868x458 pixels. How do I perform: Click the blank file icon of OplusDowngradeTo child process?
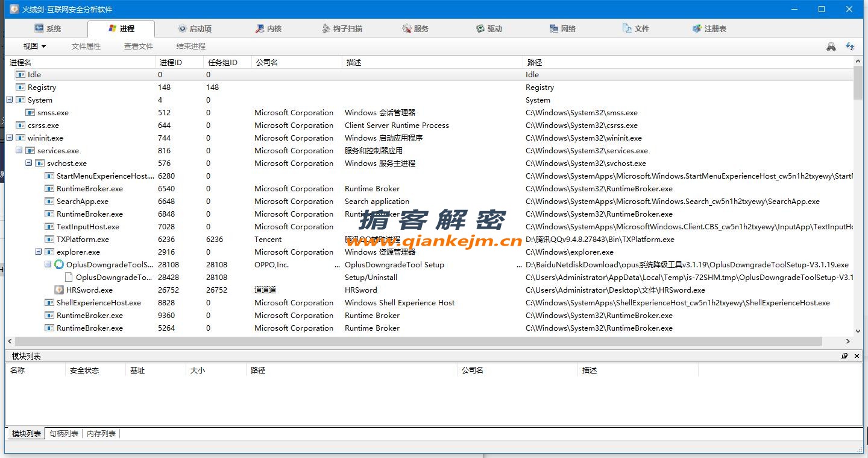(x=69, y=278)
